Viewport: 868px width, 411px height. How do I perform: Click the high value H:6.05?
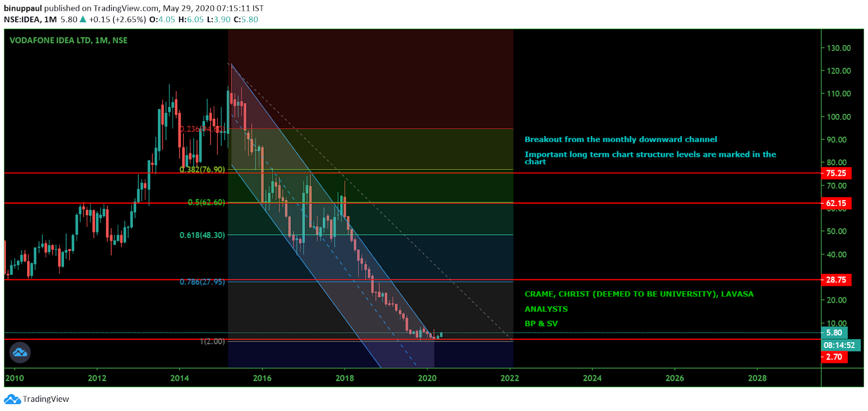[191, 20]
